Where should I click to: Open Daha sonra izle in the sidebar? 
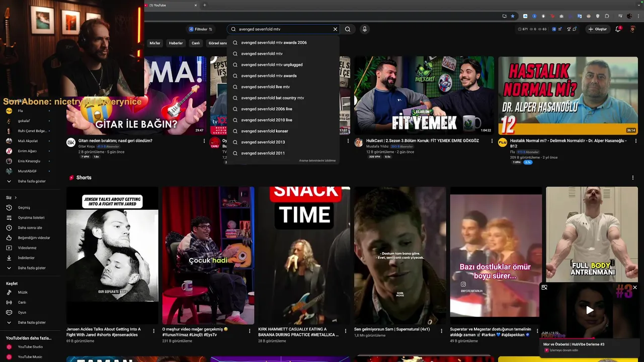30,228
